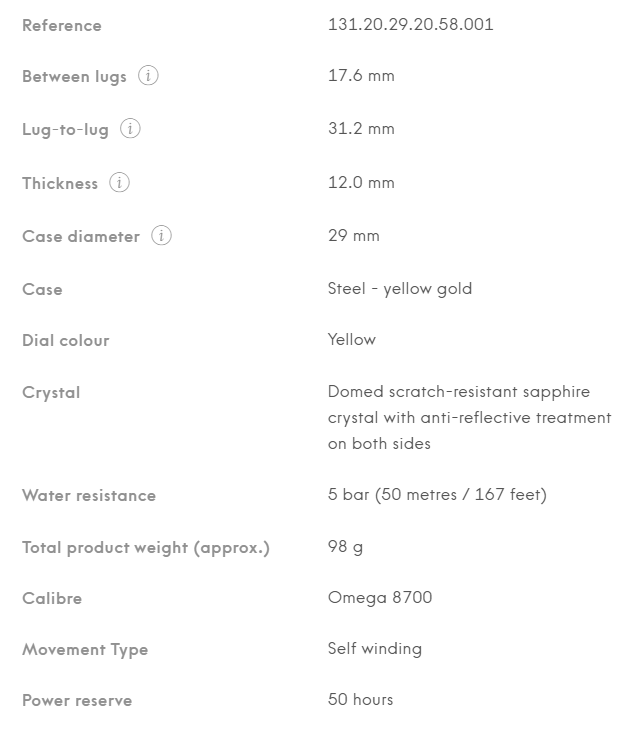Show the Case diameter info icon details
Image resolution: width=631 pixels, height=735 pixels.
point(161,236)
